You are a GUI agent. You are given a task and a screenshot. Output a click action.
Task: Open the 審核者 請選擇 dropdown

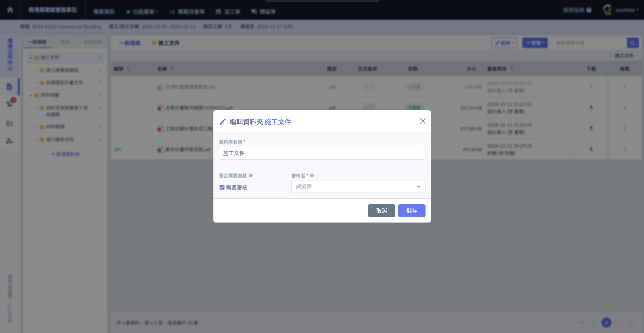click(358, 186)
